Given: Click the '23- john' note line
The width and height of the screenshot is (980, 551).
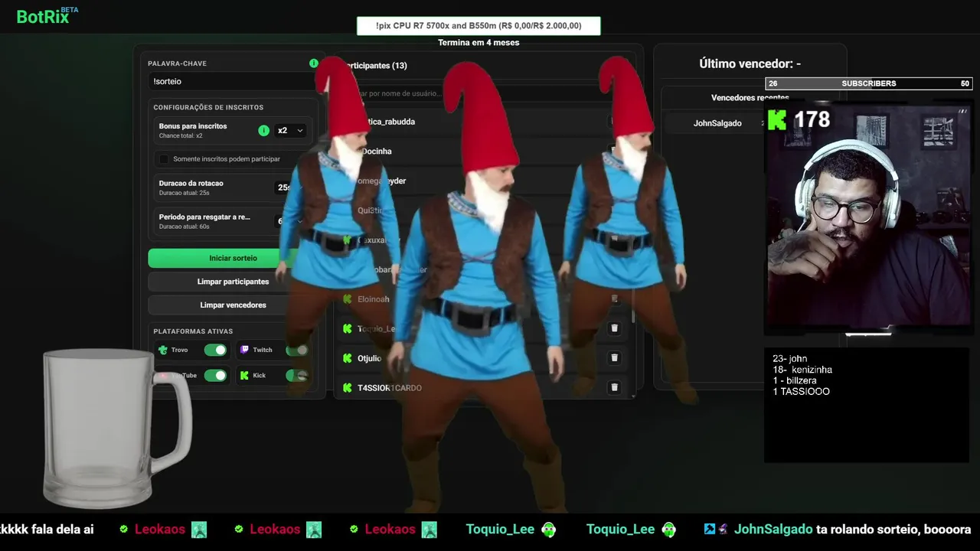Looking at the screenshot, I should (x=790, y=358).
